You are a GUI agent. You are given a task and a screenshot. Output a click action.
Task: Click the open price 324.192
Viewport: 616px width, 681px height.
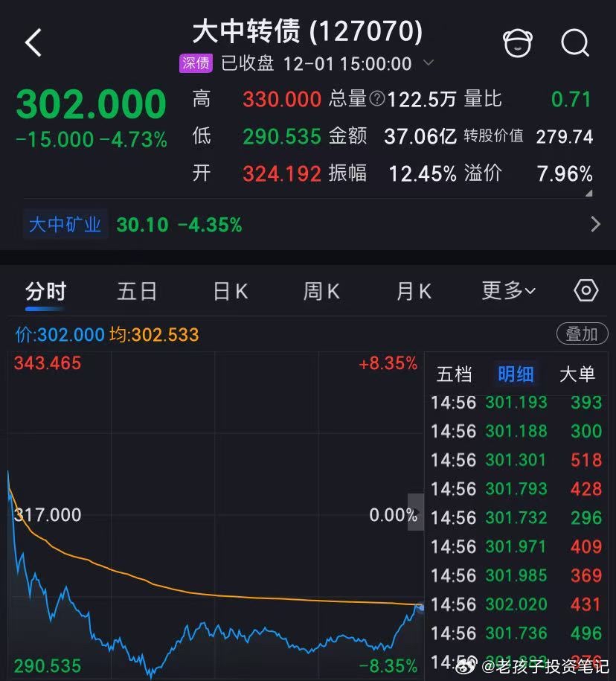tap(282, 174)
